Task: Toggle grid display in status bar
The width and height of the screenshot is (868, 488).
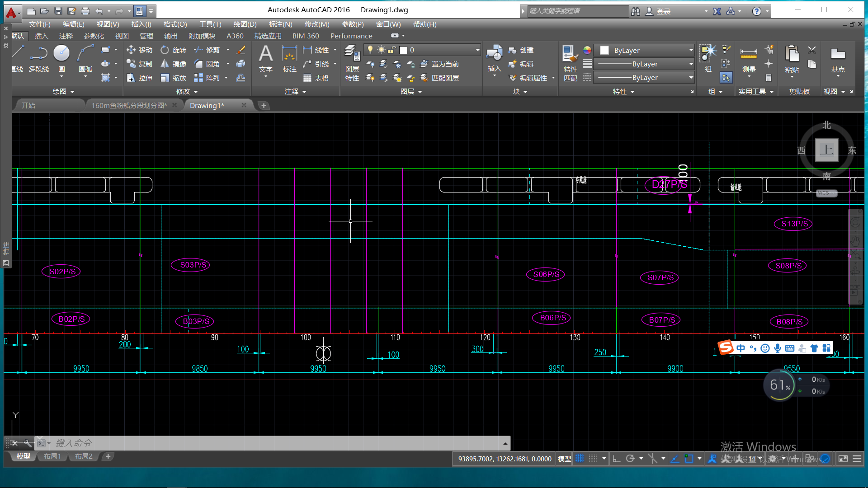Action: click(x=580, y=459)
